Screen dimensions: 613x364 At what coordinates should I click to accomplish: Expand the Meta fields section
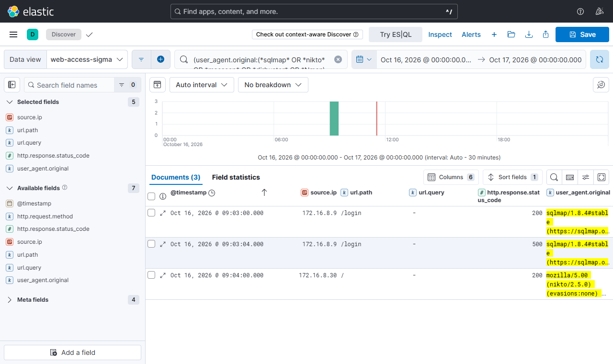pyautogui.click(x=10, y=300)
